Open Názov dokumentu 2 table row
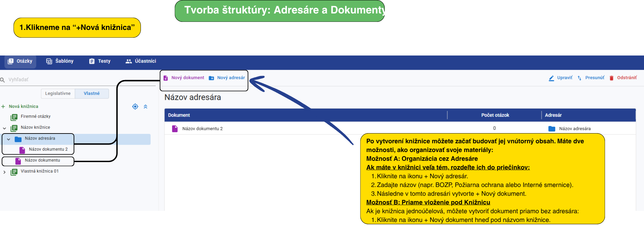Viewport: 644px width, 226px height. click(x=202, y=128)
